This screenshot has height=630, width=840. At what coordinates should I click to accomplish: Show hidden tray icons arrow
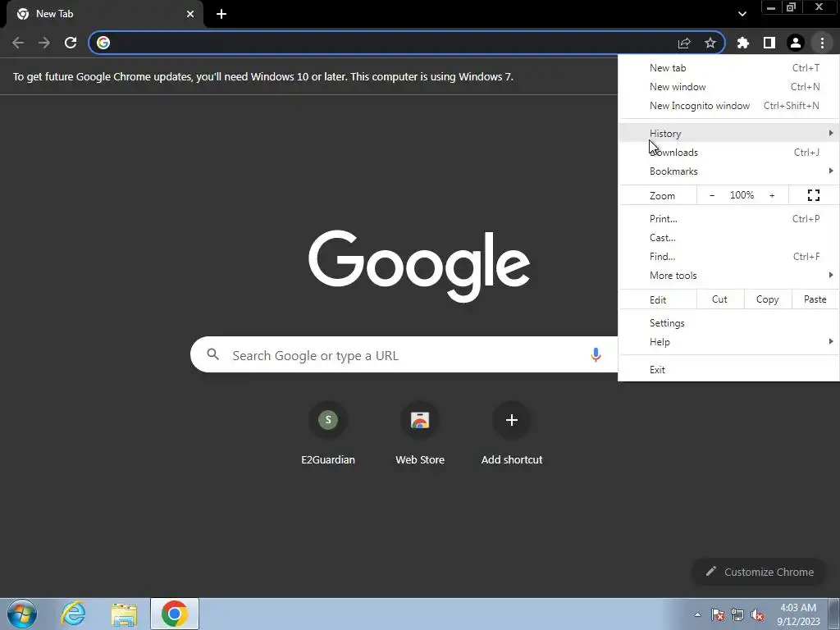coord(697,614)
